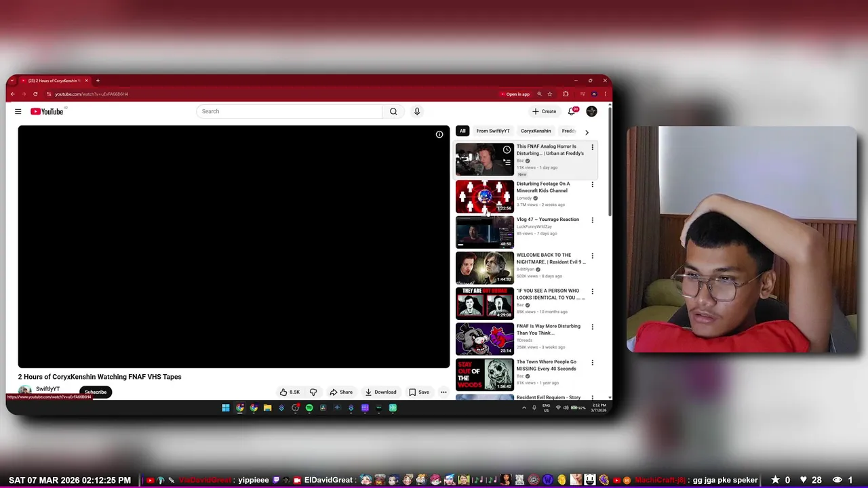Bookmark this page with the star
The image size is (868, 488).
click(550, 94)
